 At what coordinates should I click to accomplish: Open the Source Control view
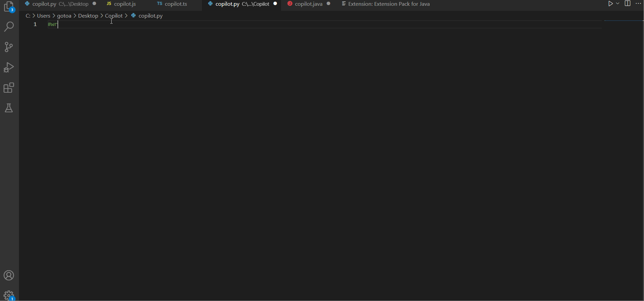tap(9, 47)
